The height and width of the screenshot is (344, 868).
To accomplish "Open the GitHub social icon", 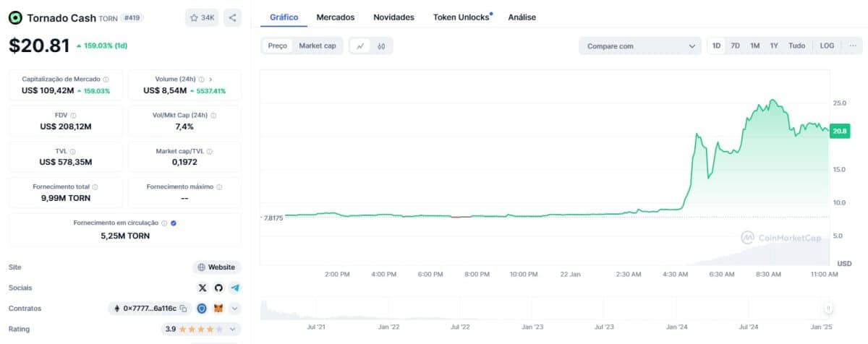I will click(218, 288).
